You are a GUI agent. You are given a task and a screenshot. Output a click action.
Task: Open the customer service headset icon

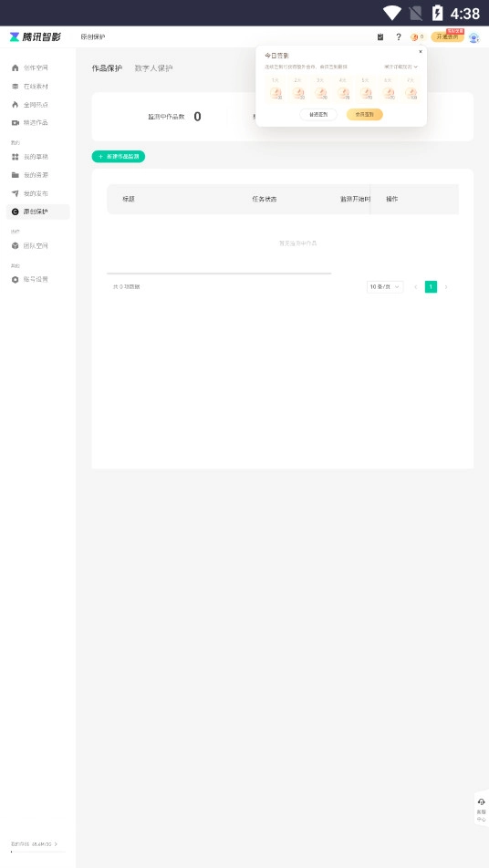[482, 802]
